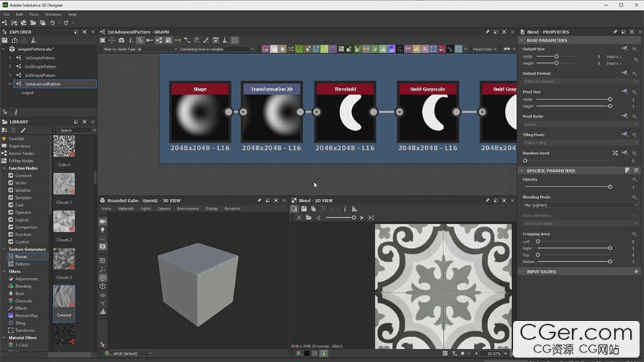Image resolution: width=644 pixels, height=362 pixels.
Task: Click the save image icon in 2D view
Action: pos(304,209)
